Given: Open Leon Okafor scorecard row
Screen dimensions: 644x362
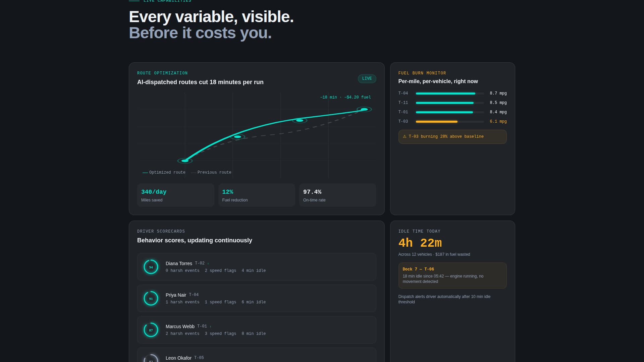Looking at the screenshot, I should 257,355.
